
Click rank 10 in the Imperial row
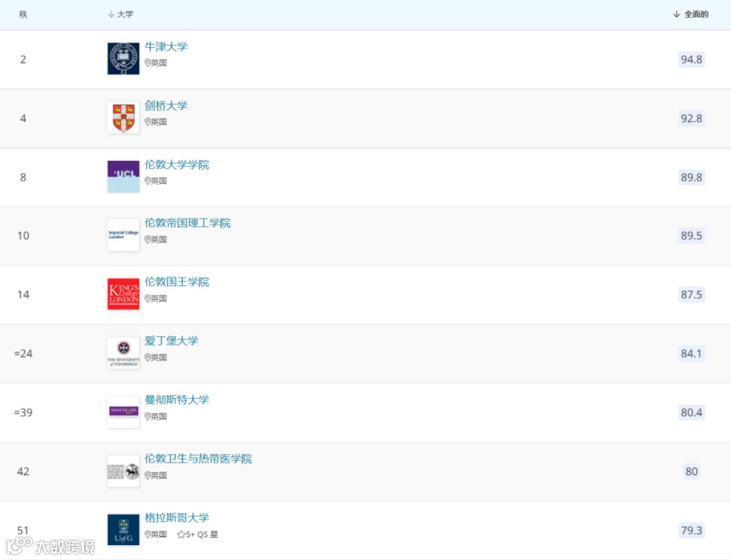[x=23, y=236]
